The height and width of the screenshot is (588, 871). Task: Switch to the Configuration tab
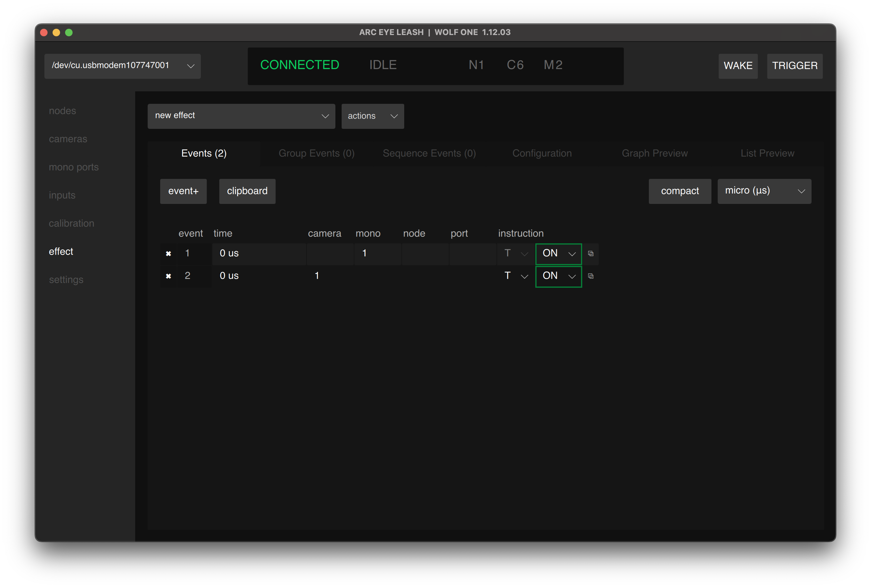click(542, 153)
